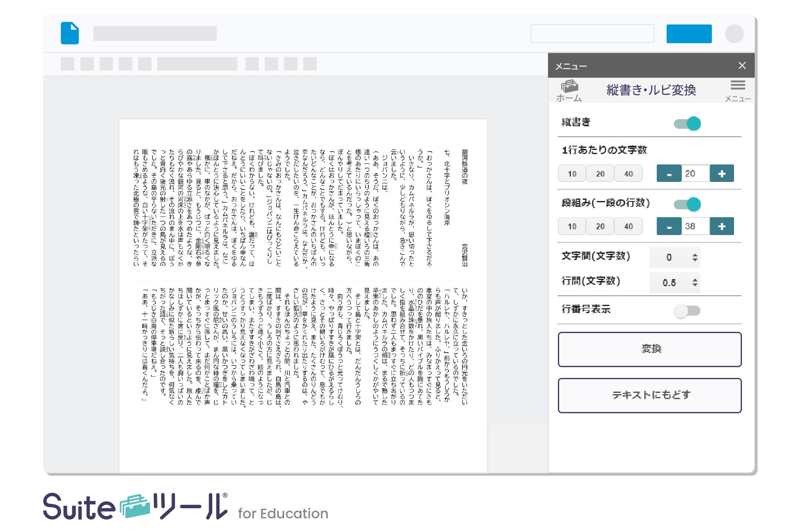Toggle the 縦書き vertical writing switch
798x532 pixels.
(x=688, y=123)
